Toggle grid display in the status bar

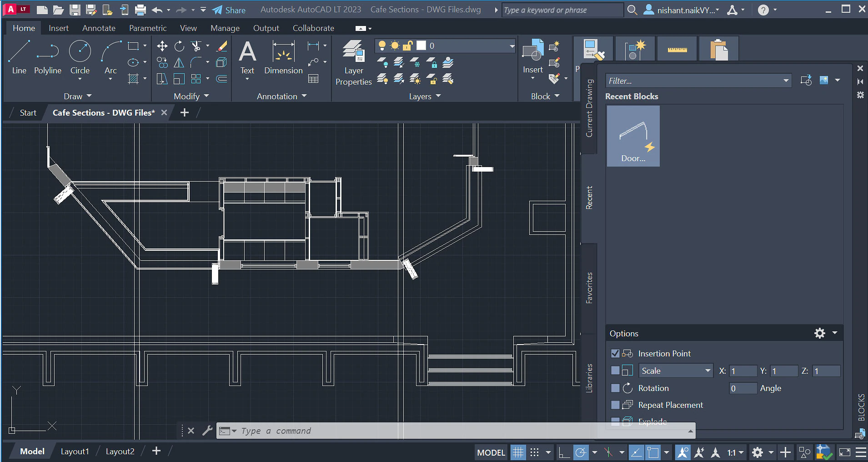tap(517, 452)
